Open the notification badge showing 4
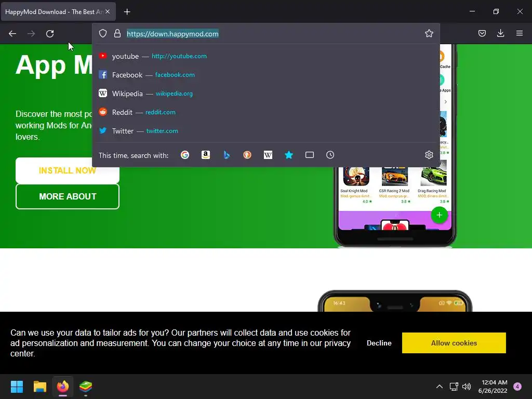This screenshot has width=532, height=399. [x=517, y=387]
